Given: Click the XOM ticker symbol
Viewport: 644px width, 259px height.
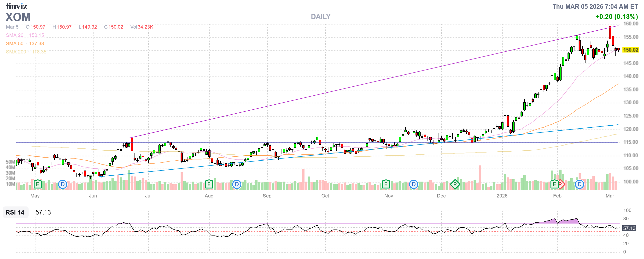Looking at the screenshot, I should click(18, 17).
